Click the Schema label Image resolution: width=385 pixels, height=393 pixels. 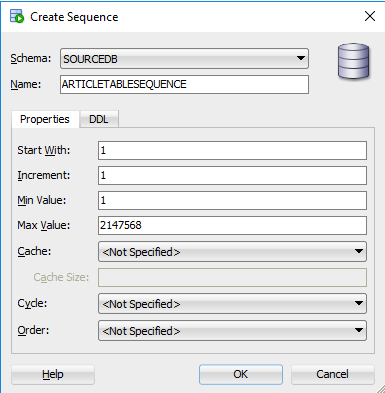click(31, 58)
